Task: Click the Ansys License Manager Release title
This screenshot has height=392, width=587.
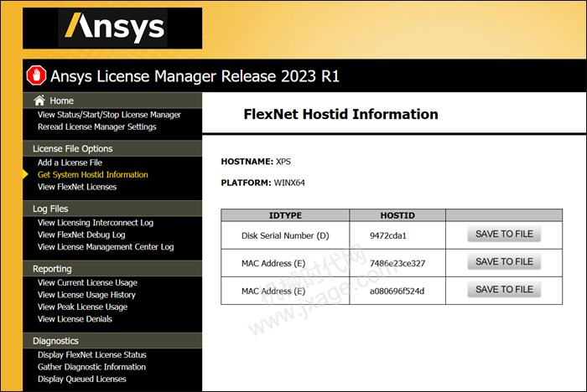Action: 195,76
